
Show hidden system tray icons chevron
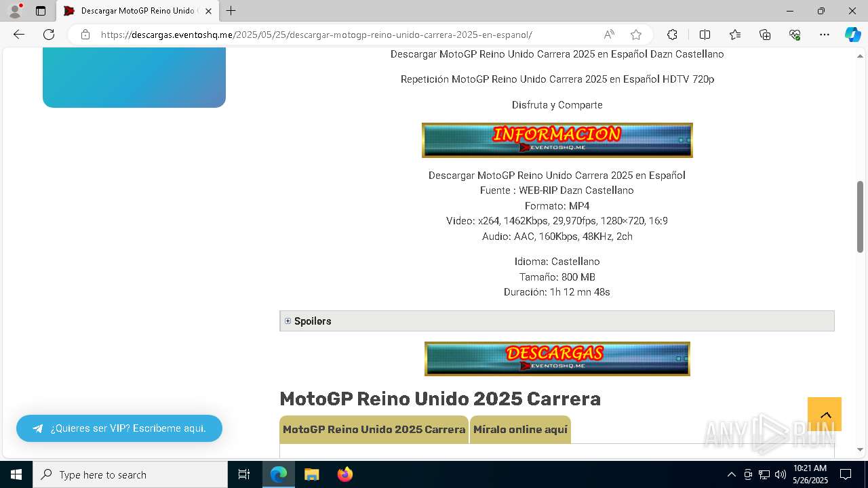[731, 474]
